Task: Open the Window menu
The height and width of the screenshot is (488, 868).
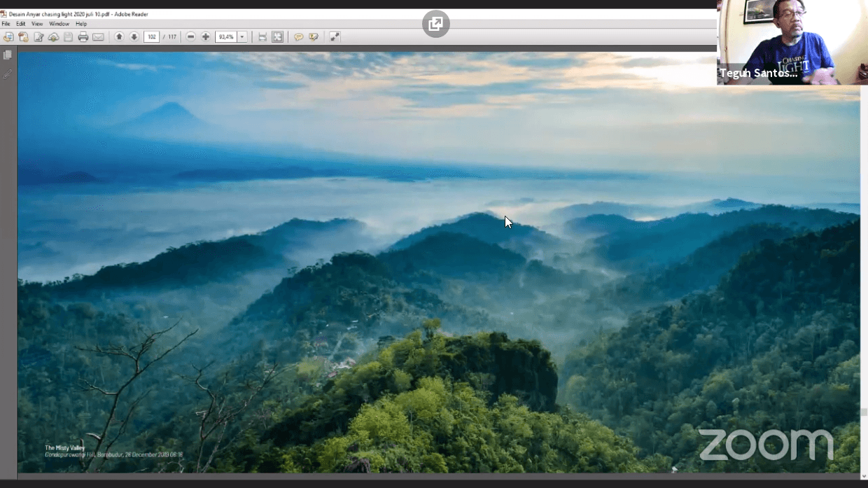Action: [x=59, y=24]
